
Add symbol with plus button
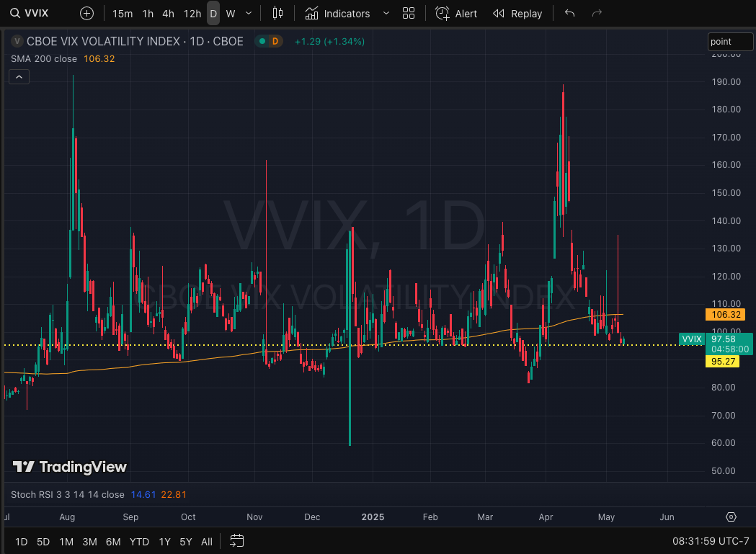(x=86, y=14)
